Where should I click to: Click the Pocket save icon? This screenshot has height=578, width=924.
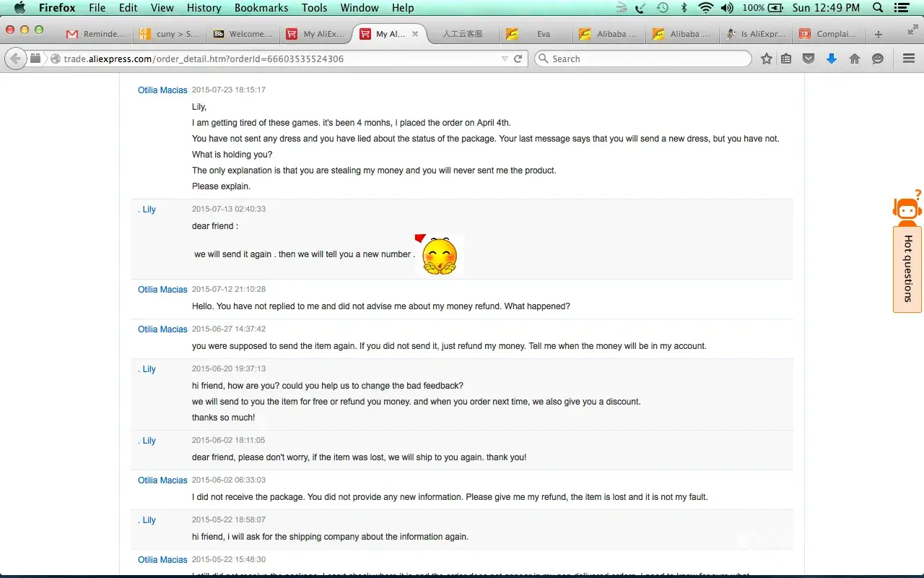click(808, 59)
